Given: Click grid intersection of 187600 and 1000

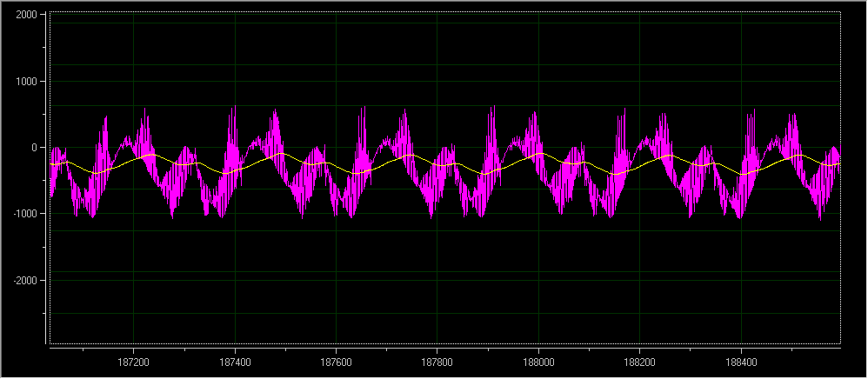Looking at the screenshot, I should 336,82.
